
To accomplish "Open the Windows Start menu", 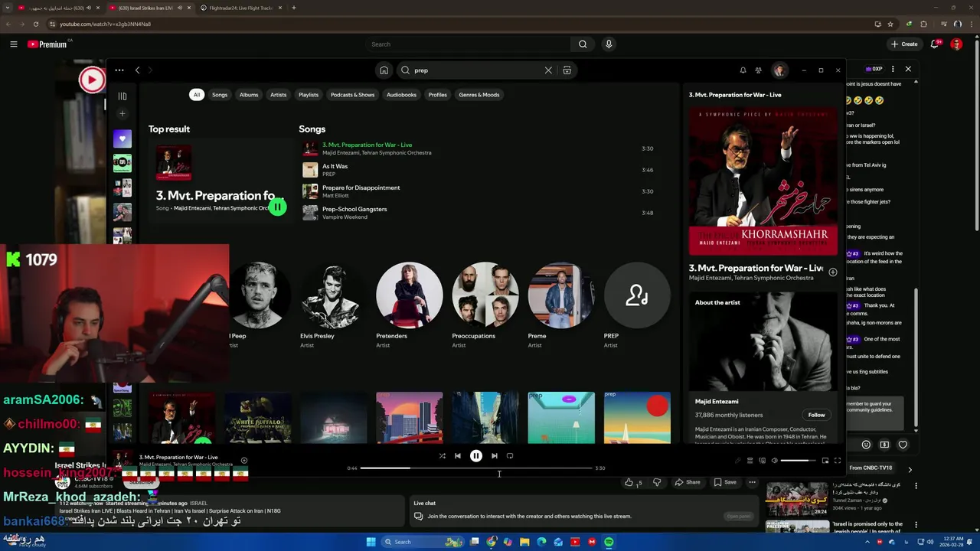I will tap(371, 542).
